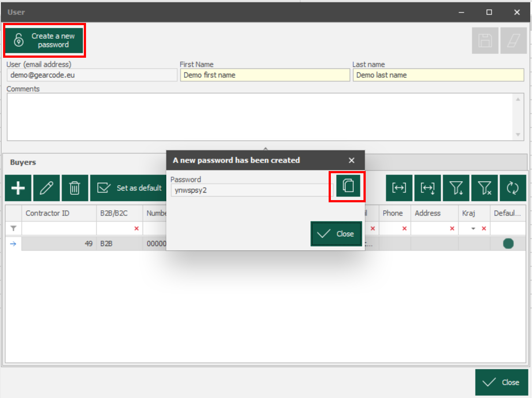Clear the Phone filter with red X

click(x=405, y=228)
